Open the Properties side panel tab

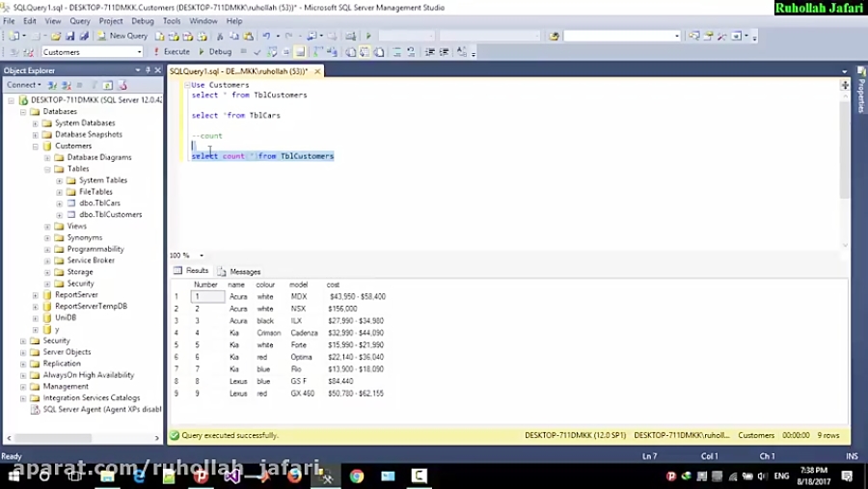click(861, 91)
